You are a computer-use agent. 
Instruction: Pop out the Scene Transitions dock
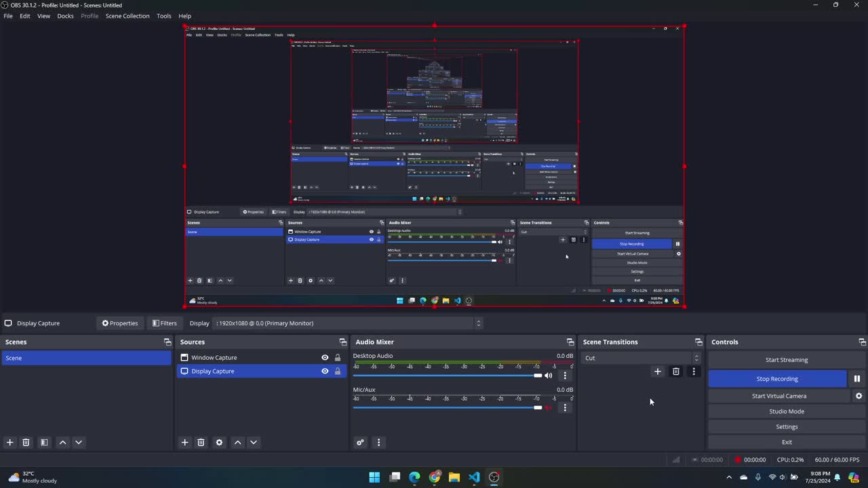tap(698, 342)
